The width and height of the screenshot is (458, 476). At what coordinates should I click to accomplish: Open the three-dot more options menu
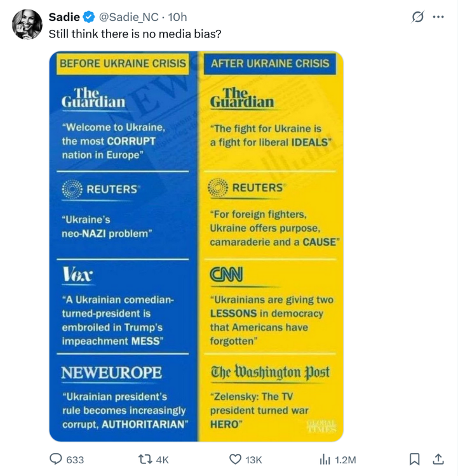point(438,17)
